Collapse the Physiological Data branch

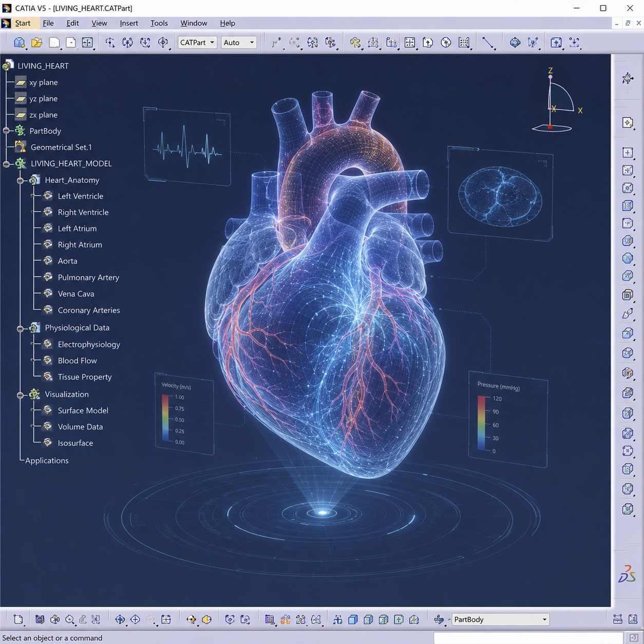click(20, 328)
